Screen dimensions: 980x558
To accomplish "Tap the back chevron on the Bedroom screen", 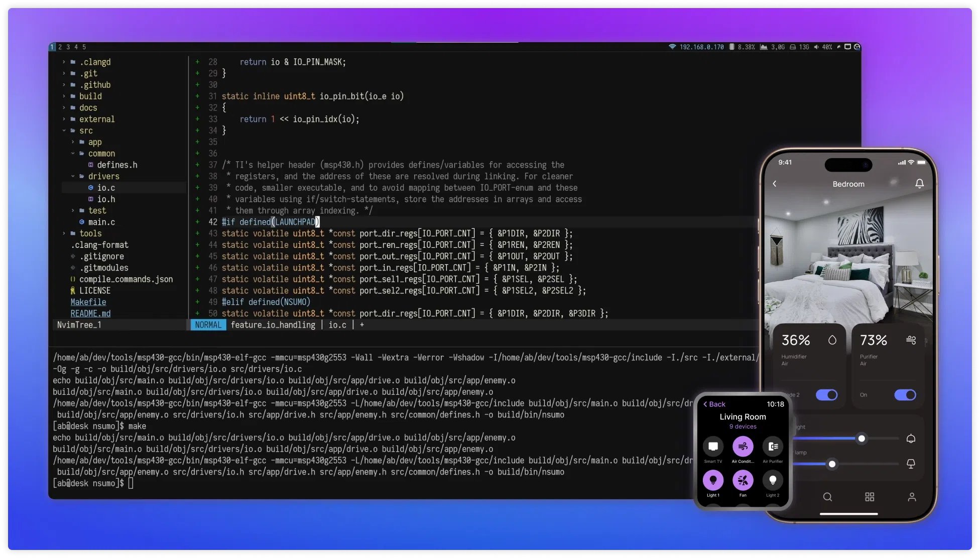I will (x=775, y=184).
